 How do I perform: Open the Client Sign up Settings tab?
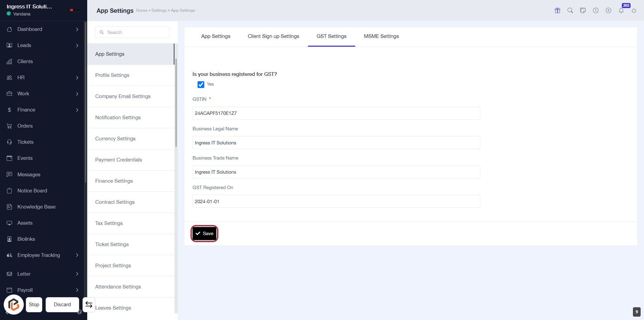(273, 36)
